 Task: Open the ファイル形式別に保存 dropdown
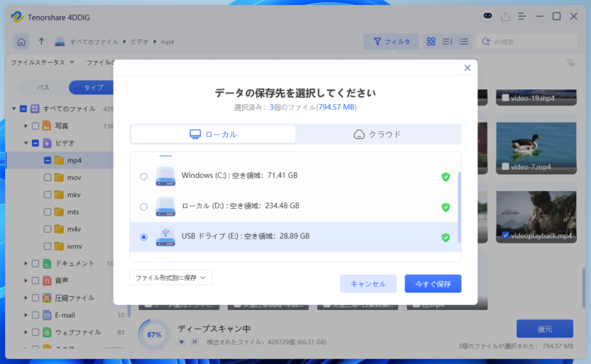coord(171,278)
